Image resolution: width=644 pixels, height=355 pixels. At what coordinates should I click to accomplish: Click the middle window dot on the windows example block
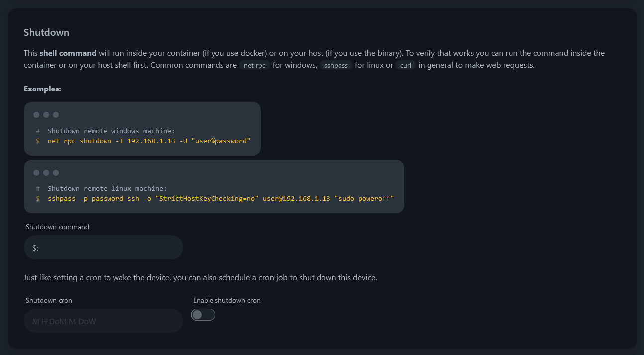[45, 114]
